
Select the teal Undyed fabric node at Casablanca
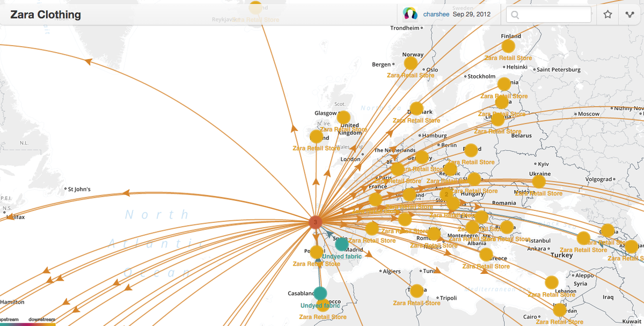pyautogui.click(x=320, y=293)
